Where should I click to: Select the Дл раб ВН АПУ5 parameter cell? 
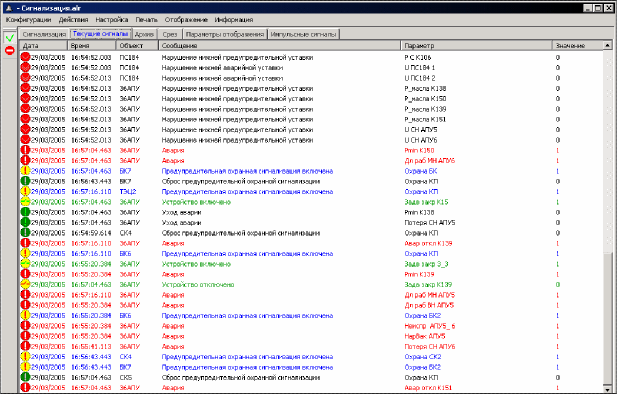point(429,305)
